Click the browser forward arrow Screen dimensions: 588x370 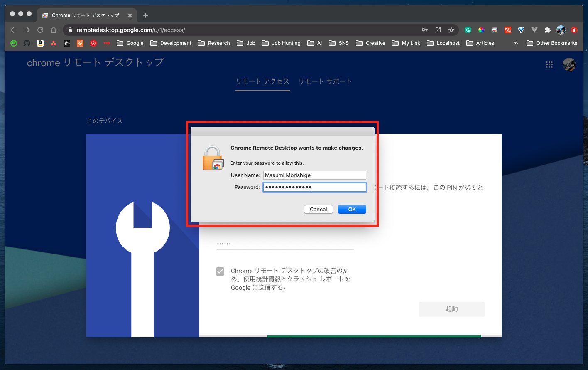pos(27,30)
